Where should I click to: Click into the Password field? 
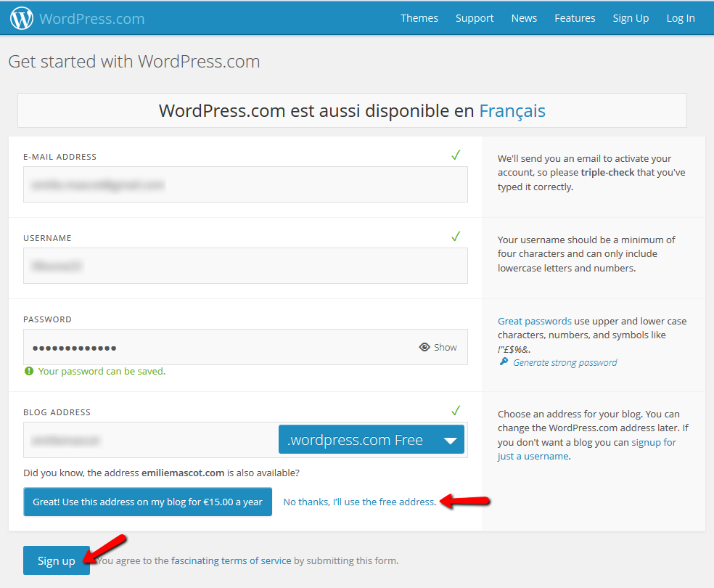coord(245,347)
